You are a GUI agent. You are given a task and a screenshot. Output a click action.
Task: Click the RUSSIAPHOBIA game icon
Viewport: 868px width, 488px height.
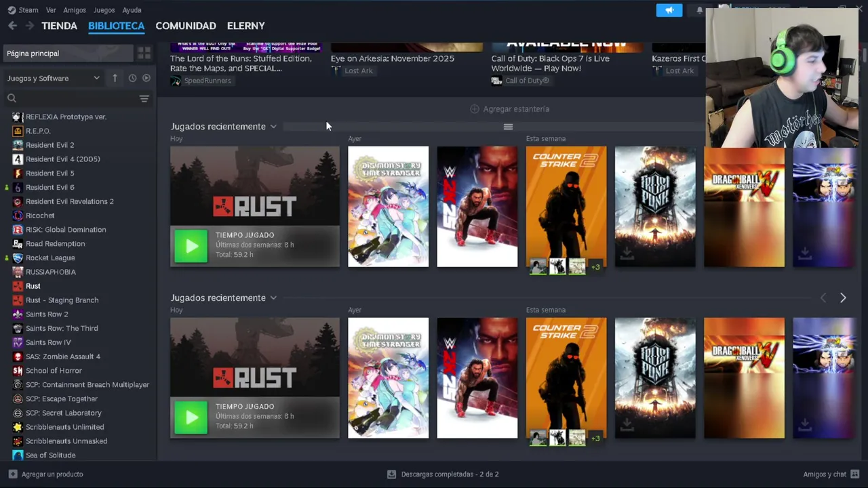point(18,272)
